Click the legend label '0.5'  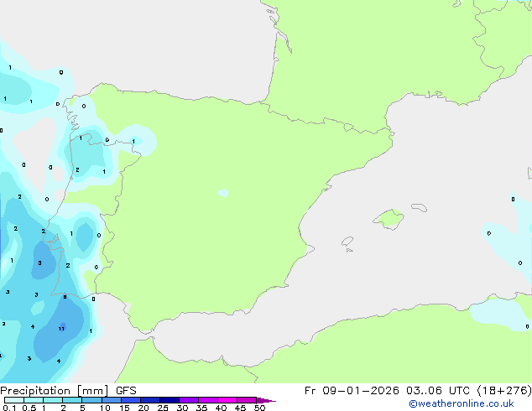pos(29,408)
